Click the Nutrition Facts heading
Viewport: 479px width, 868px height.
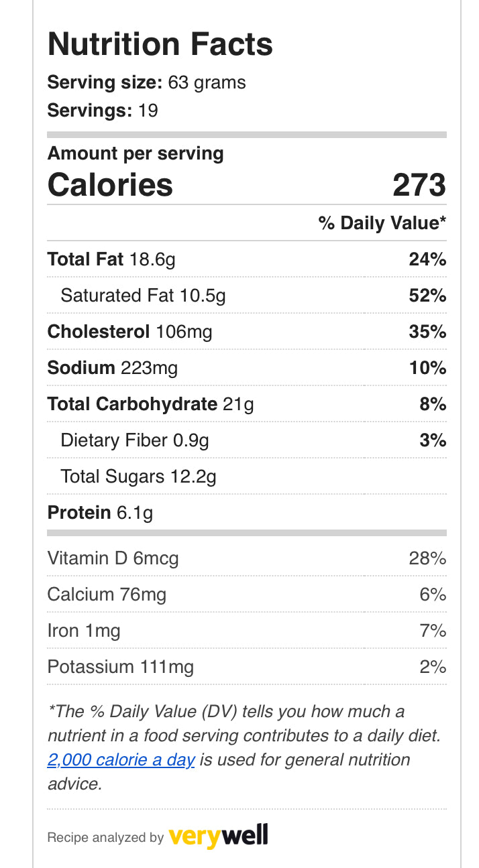coord(160,44)
